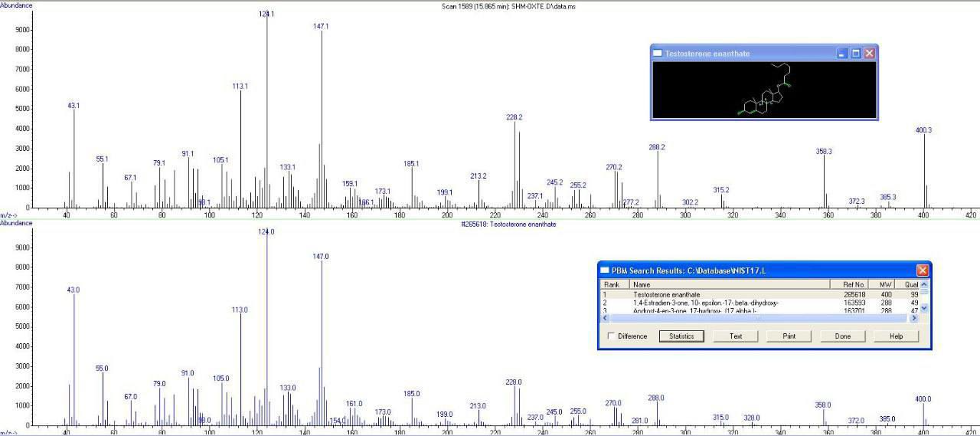Close the PBM Search Results dialog
Screen dimensions: 980x436
[x=923, y=270]
